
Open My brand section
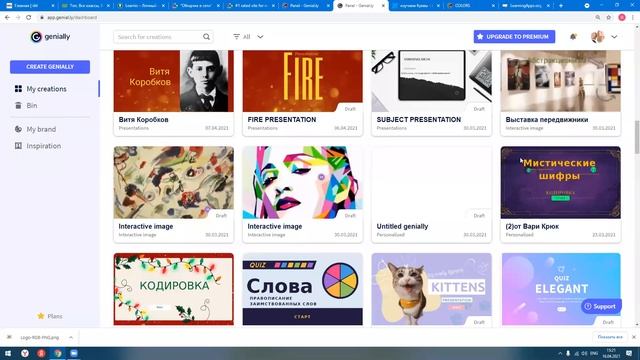41,129
